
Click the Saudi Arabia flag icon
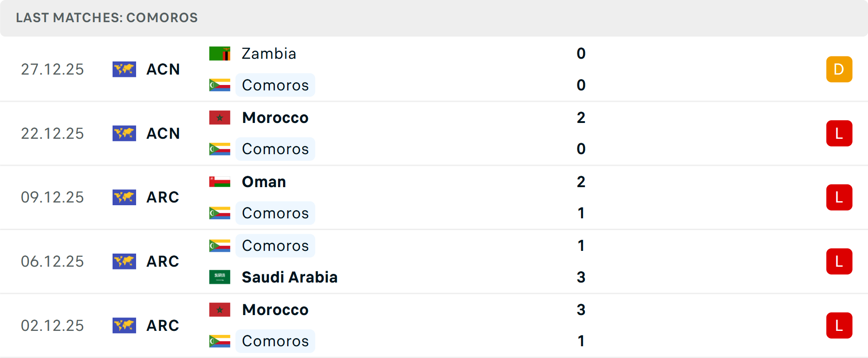[x=220, y=277]
